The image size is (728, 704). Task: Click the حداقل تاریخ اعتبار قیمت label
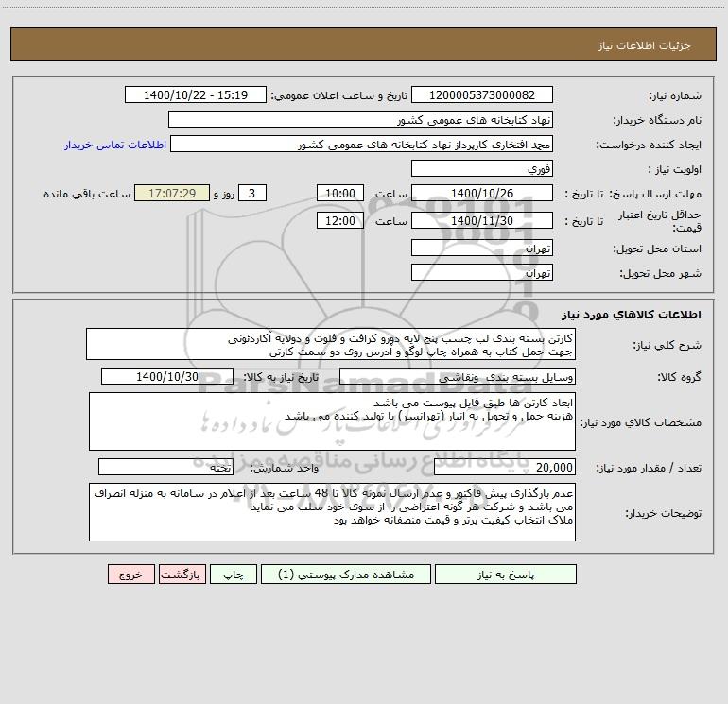pyautogui.click(x=660, y=221)
